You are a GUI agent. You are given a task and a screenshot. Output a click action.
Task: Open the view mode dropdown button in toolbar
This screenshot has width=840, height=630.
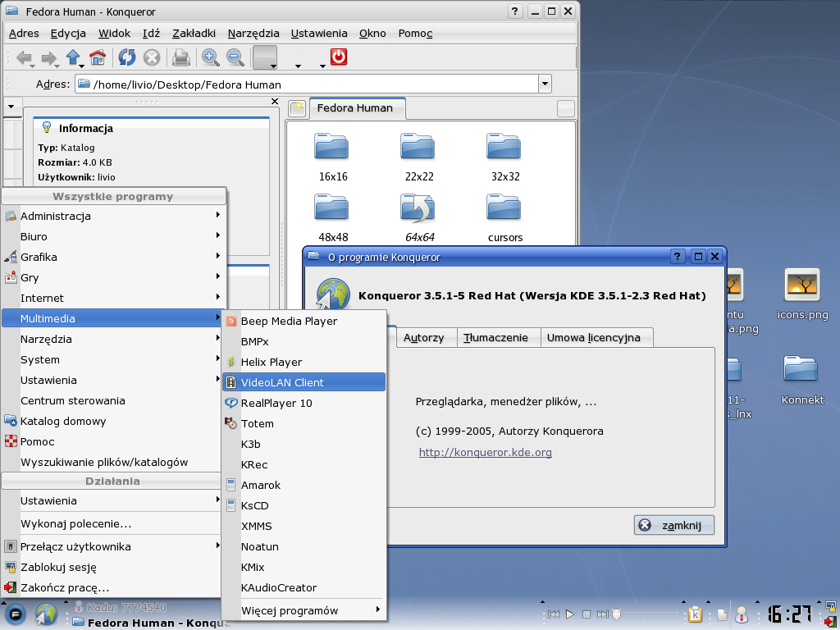(265, 57)
